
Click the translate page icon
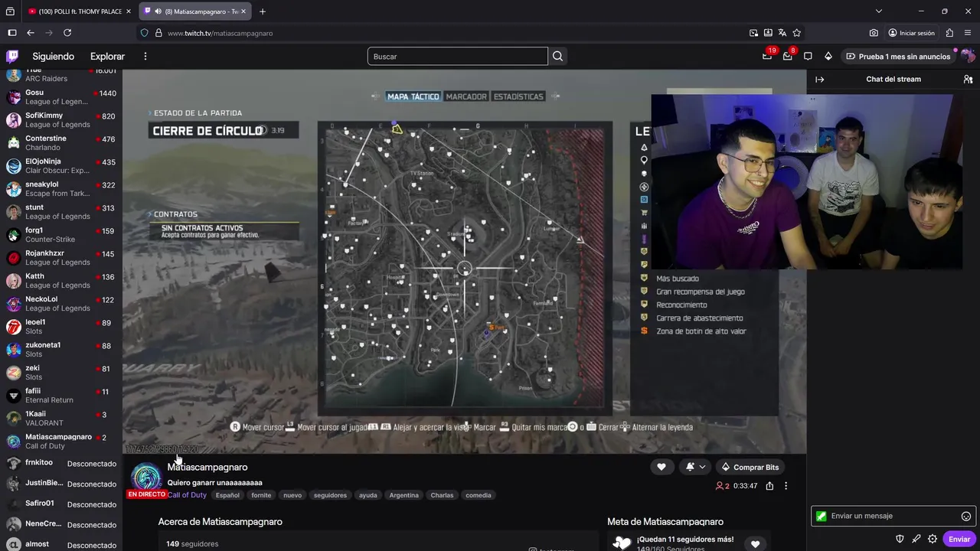[782, 33]
